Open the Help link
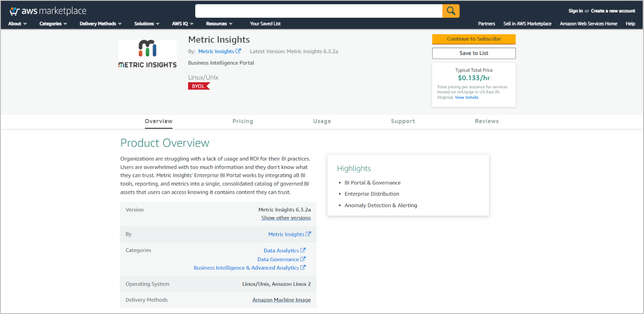This screenshot has width=644, height=314. (x=630, y=24)
